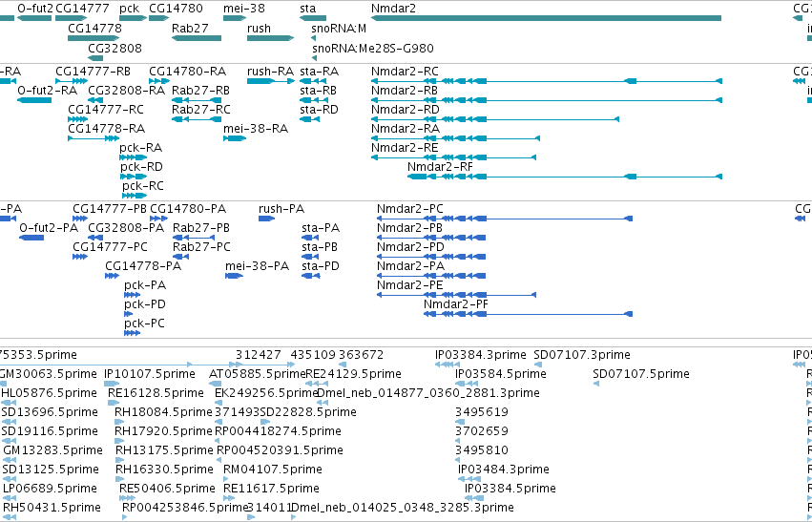Click the RM04107.5prime EST label
The width and height of the screenshot is (812, 522).
point(272,470)
